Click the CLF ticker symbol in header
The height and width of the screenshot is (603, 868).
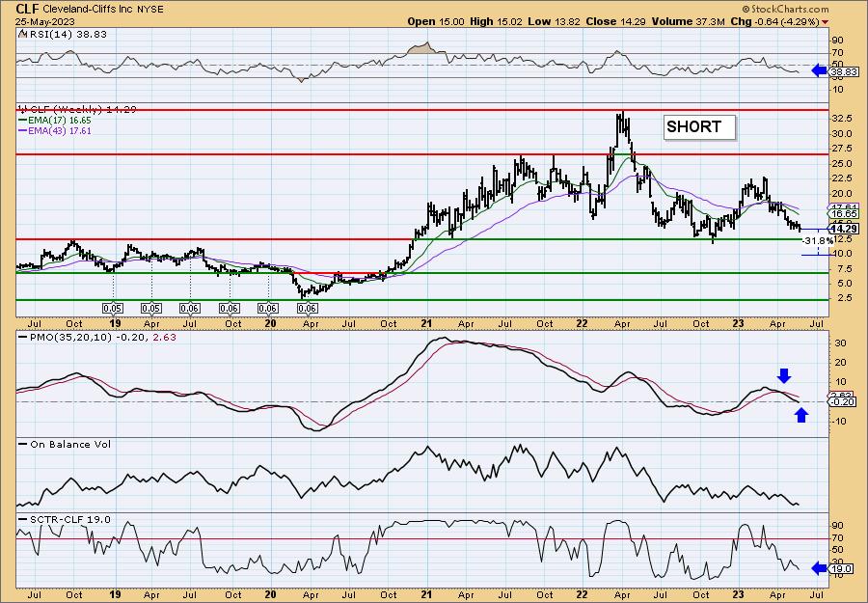[x=27, y=9]
